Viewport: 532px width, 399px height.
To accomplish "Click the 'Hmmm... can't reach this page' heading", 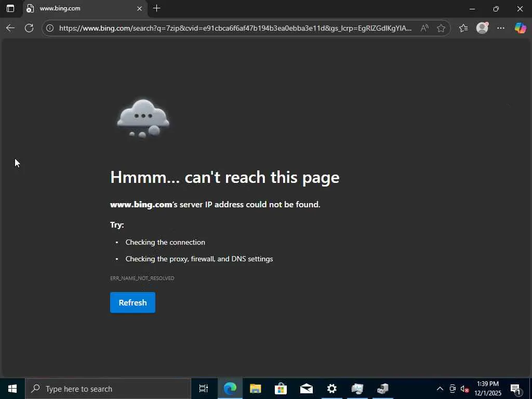I will 224,177.
